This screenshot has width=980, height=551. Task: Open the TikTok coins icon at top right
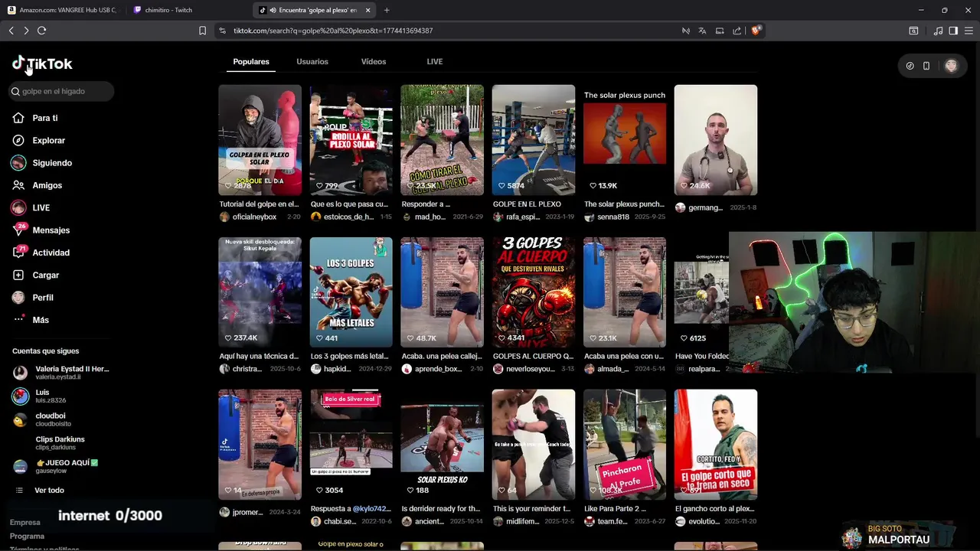[910, 66]
